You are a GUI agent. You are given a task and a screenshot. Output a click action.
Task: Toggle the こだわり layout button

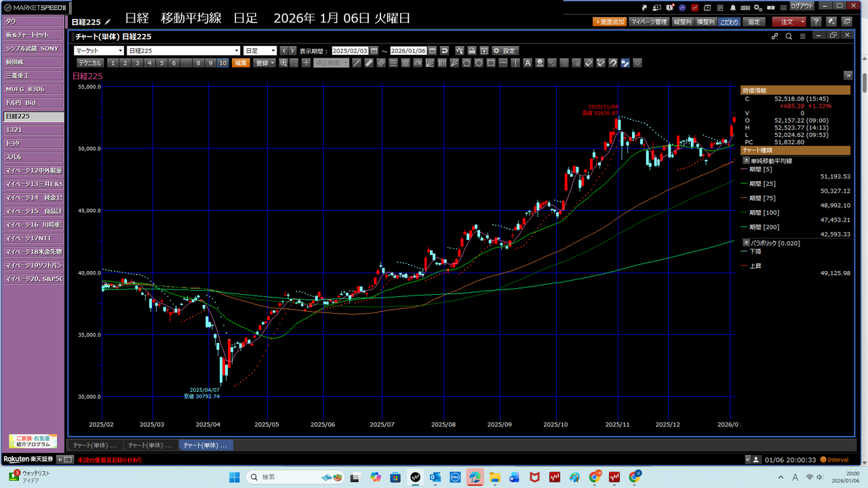tap(730, 22)
